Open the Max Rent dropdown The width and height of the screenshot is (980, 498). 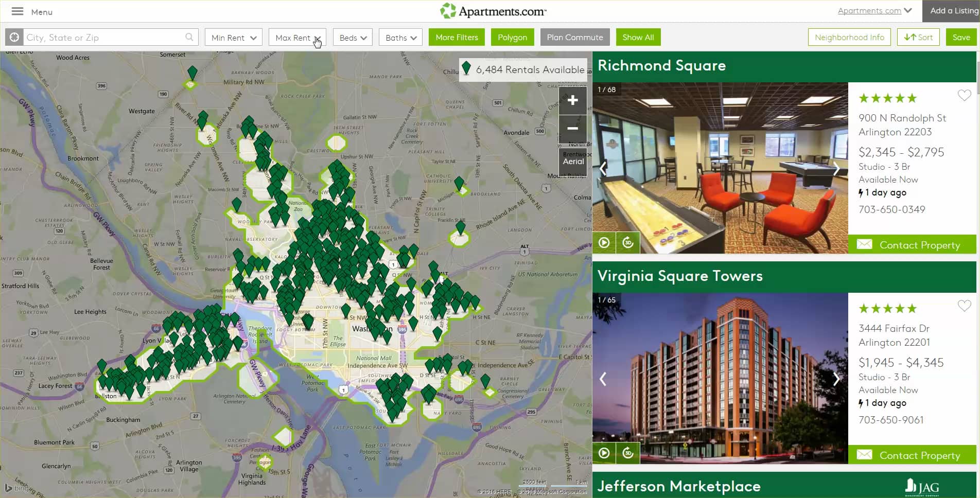[297, 37]
